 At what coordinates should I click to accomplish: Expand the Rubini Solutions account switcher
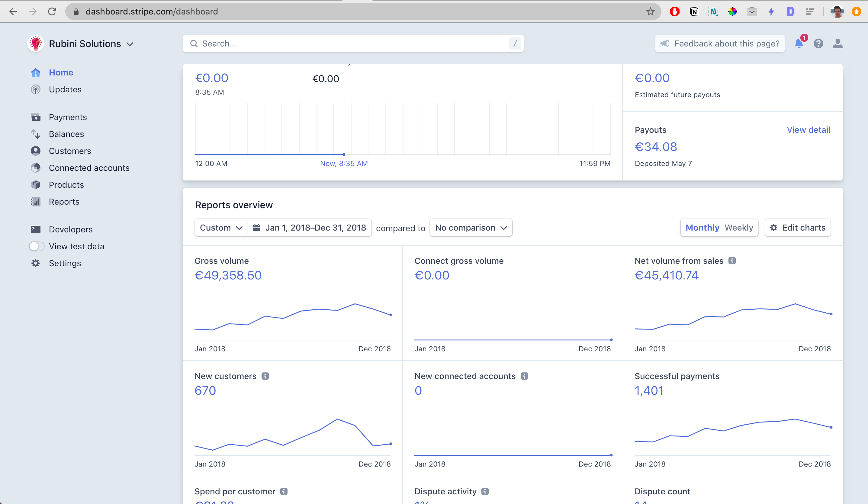[130, 44]
